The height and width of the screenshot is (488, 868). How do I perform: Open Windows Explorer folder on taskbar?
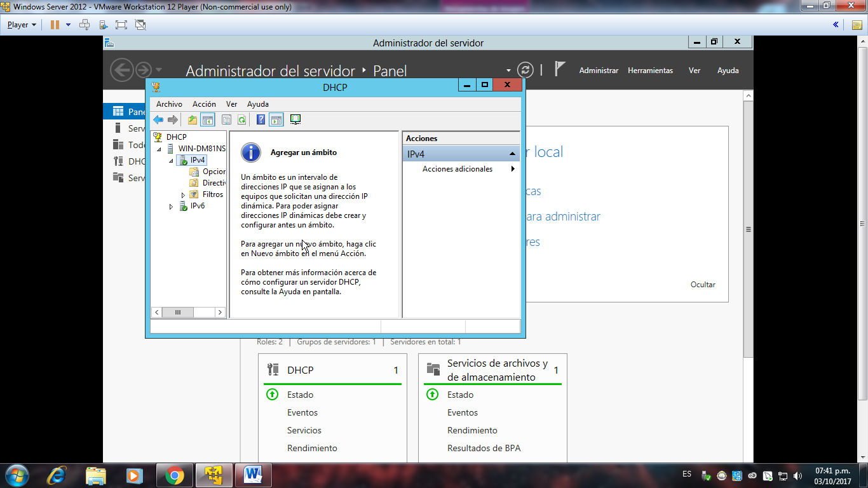tap(96, 475)
